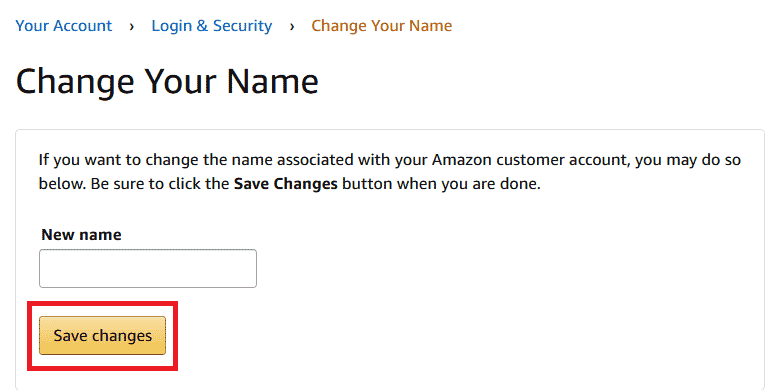Place cursor in the empty name box

148,268
